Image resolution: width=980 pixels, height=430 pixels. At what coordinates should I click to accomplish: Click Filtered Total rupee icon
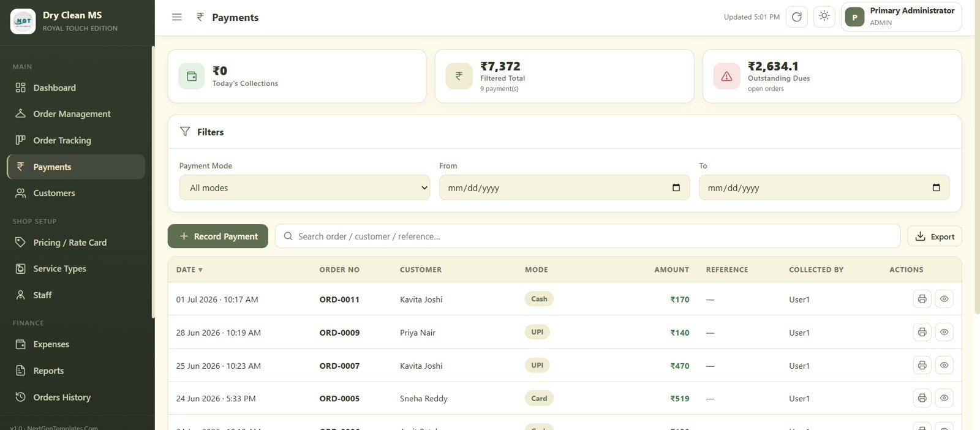click(459, 77)
